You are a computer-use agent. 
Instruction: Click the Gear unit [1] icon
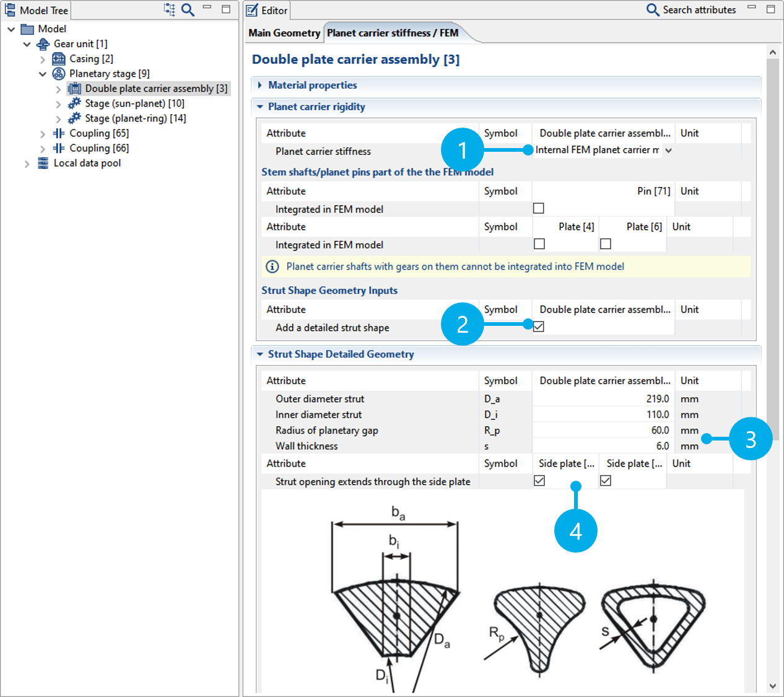43,44
